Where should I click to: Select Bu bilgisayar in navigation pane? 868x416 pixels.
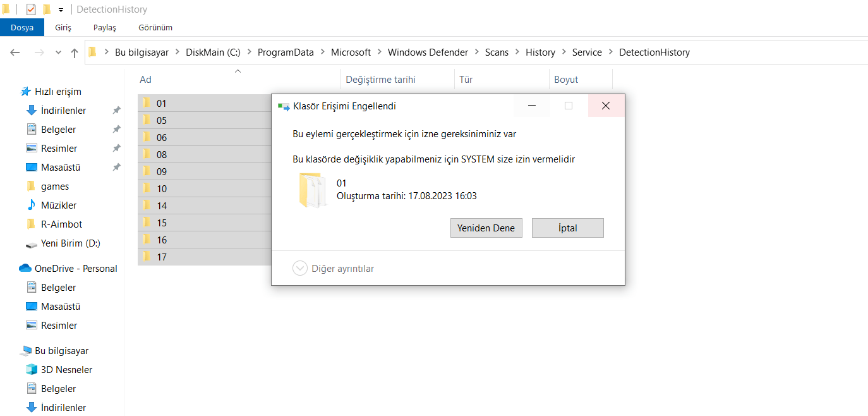tap(61, 351)
